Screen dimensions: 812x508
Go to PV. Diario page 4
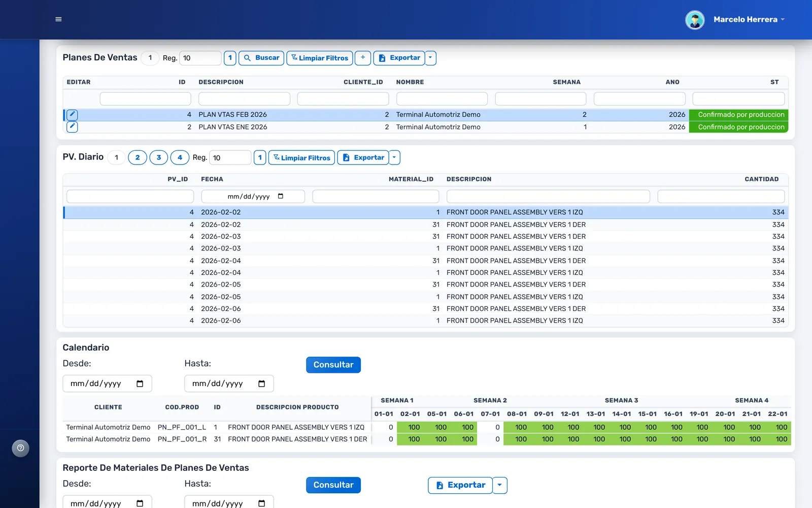180,157
